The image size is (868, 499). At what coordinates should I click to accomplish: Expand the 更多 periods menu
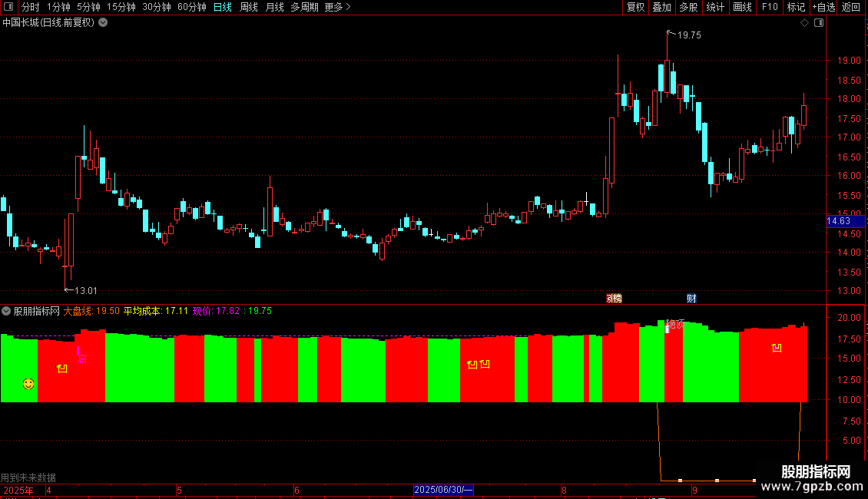click(x=337, y=7)
